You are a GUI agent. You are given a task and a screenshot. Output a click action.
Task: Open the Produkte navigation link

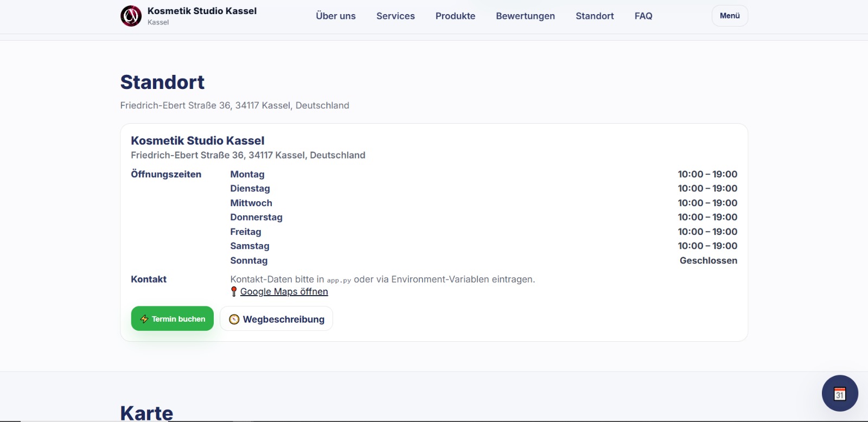click(x=455, y=16)
